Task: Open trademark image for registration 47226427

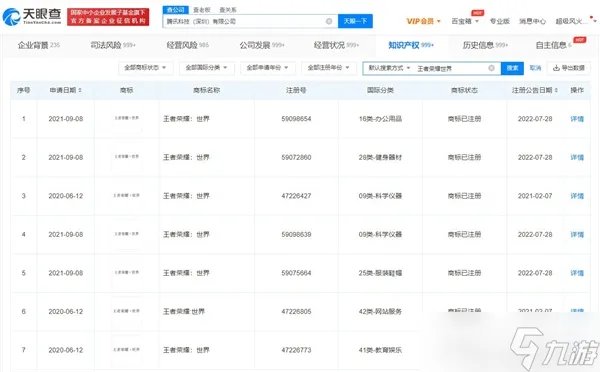Action: 127,196
